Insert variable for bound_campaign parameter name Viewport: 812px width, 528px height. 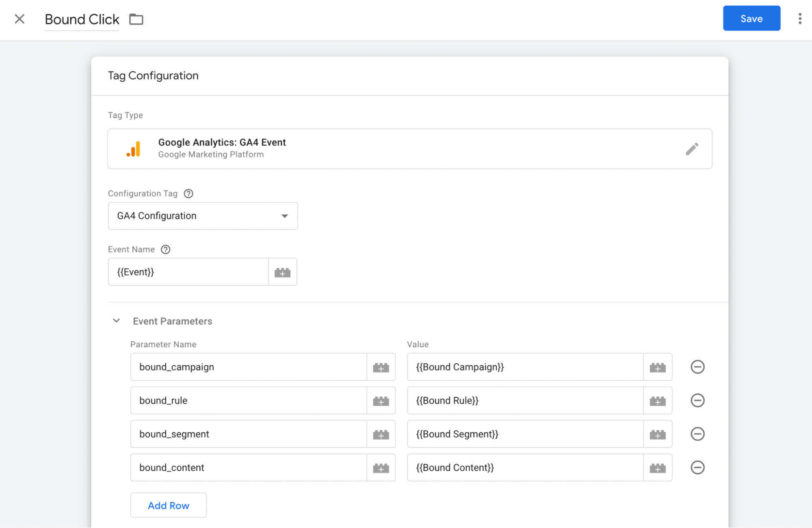(381, 367)
